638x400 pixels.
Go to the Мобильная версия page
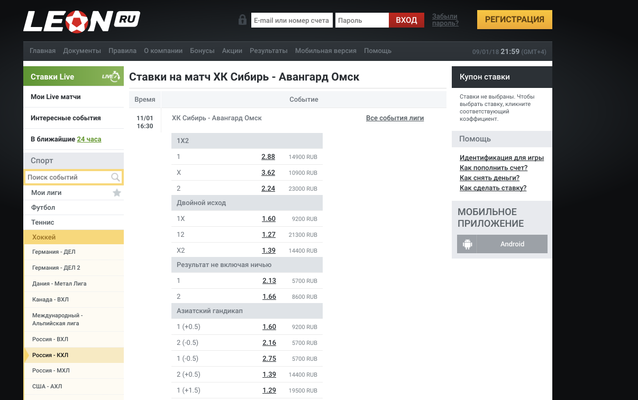tap(326, 50)
